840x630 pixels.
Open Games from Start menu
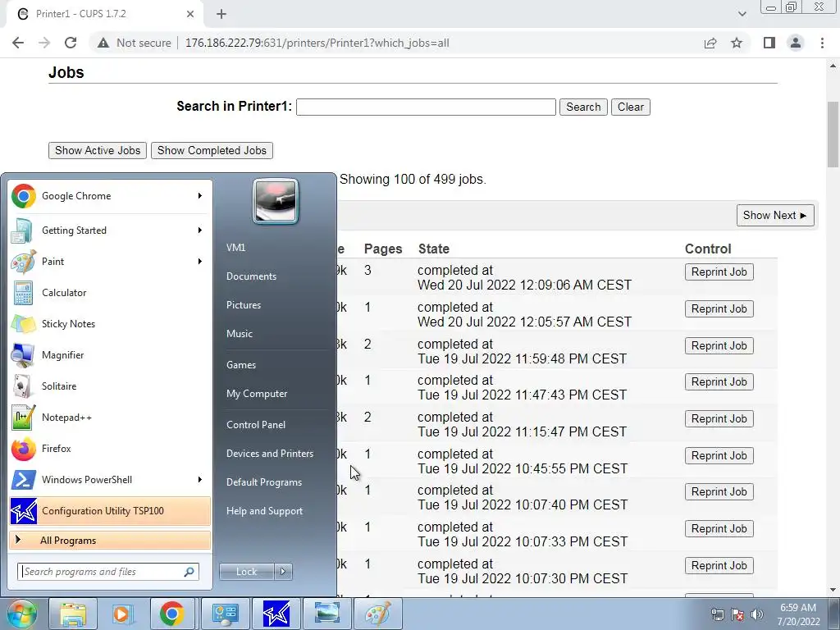(x=241, y=365)
